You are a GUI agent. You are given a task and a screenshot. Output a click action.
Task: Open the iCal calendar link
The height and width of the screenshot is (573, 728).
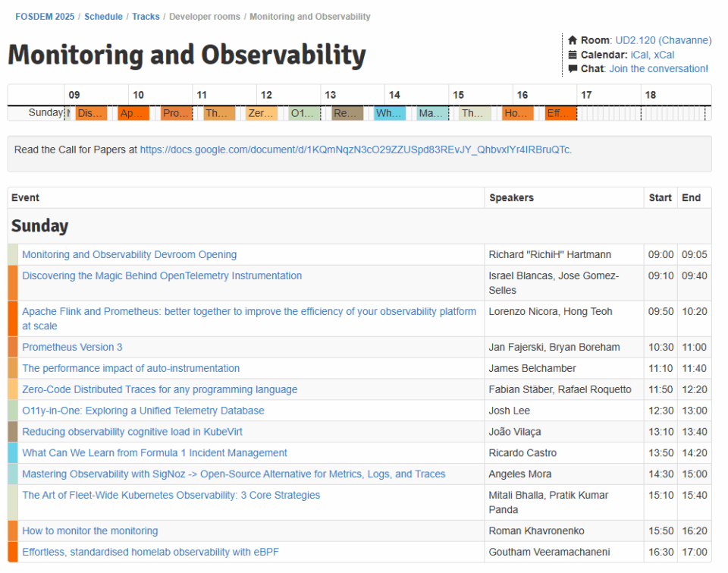pyautogui.click(x=639, y=55)
